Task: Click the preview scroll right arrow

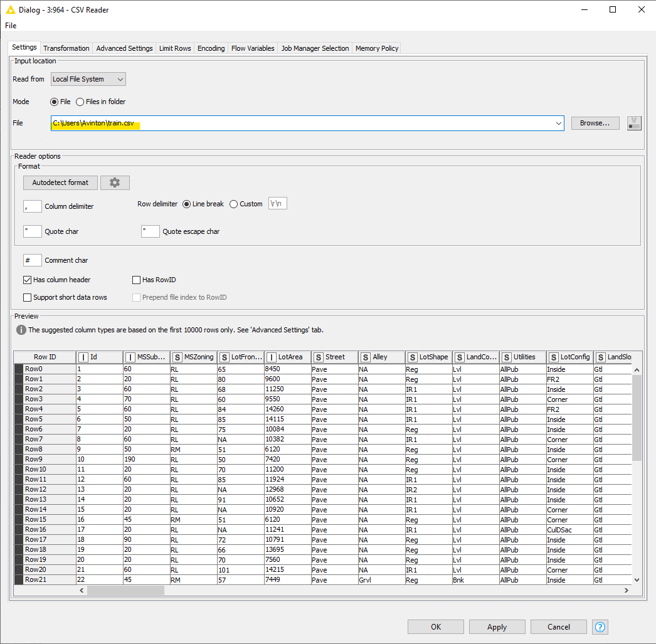Action: click(x=627, y=591)
